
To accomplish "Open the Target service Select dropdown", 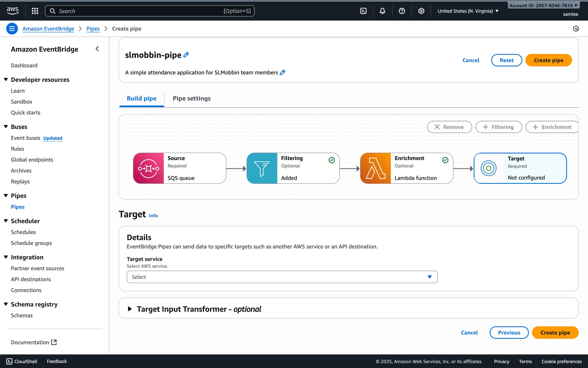I will 282,277.
